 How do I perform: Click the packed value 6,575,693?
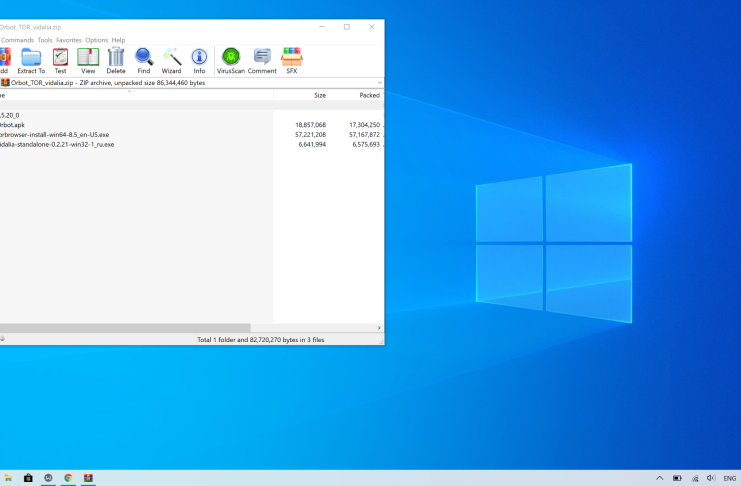pos(366,144)
